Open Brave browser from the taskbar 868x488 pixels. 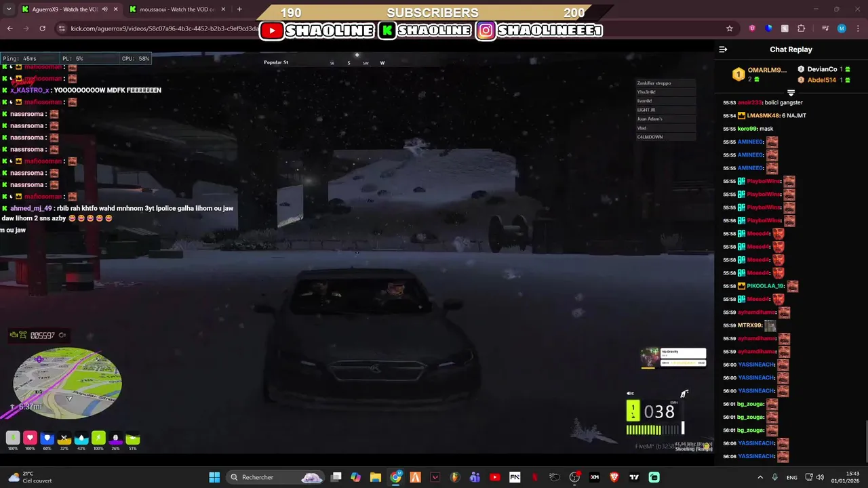(614, 477)
